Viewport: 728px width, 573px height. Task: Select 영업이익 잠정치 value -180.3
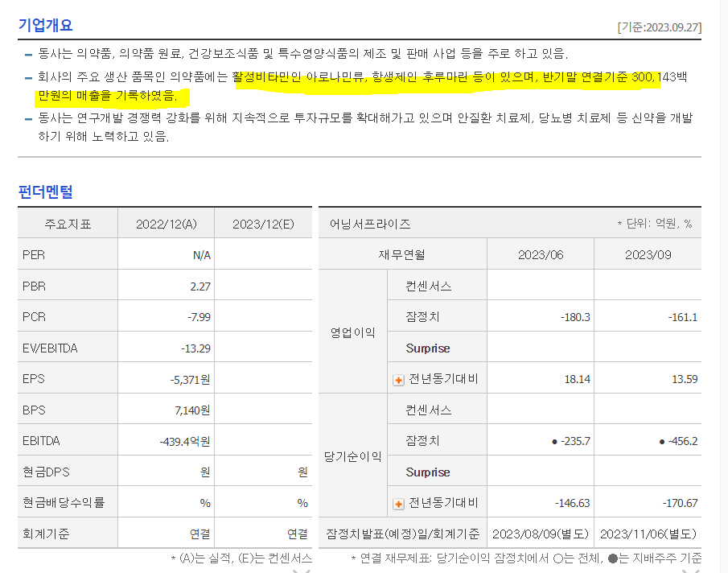(x=575, y=318)
